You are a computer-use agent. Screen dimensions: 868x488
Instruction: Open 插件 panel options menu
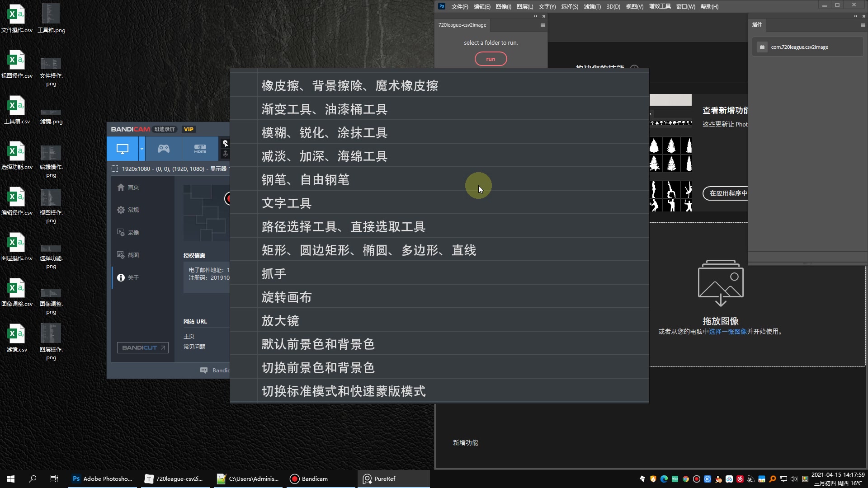(x=863, y=25)
